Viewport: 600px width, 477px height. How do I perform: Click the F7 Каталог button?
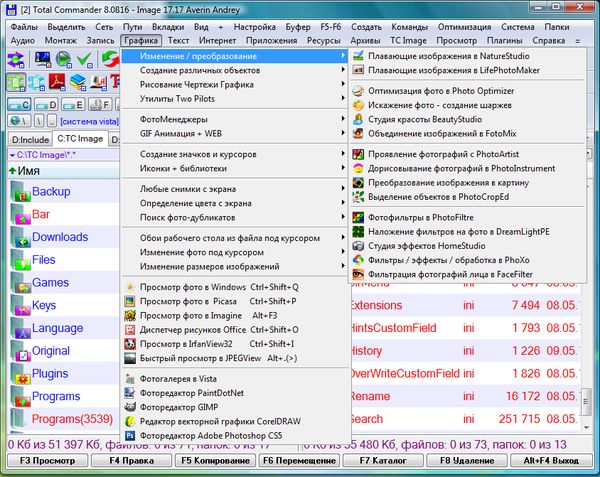pos(383,461)
